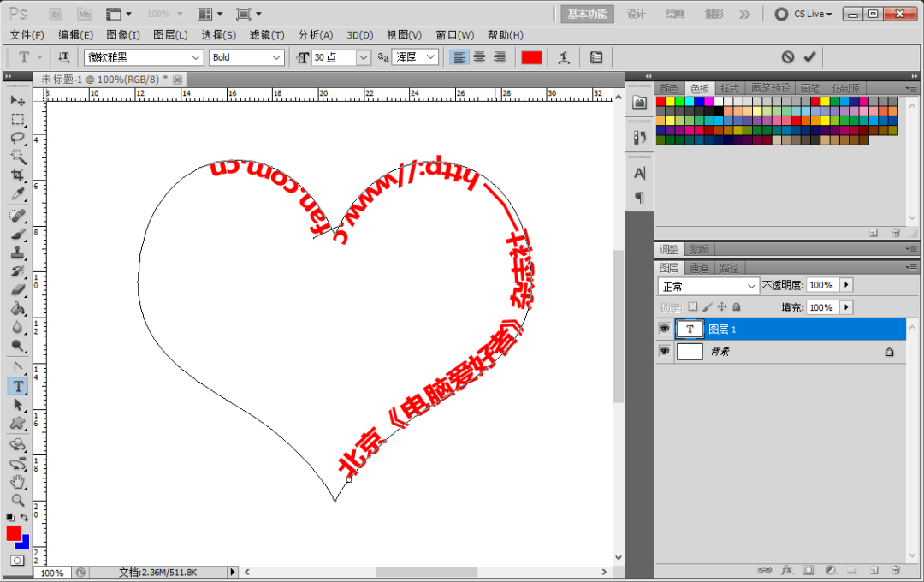The image size is (924, 582).
Task: Enable right text alignment
Action: pos(499,57)
